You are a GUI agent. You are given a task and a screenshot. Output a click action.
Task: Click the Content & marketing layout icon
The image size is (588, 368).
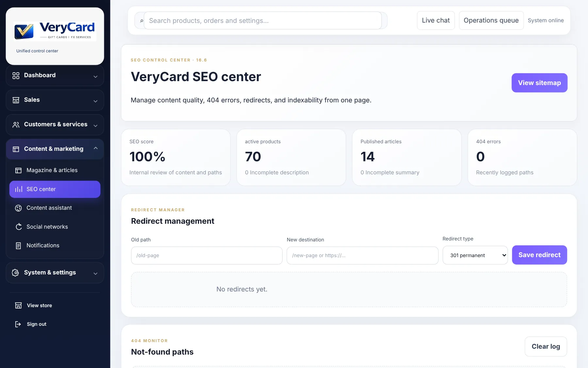tap(16, 149)
